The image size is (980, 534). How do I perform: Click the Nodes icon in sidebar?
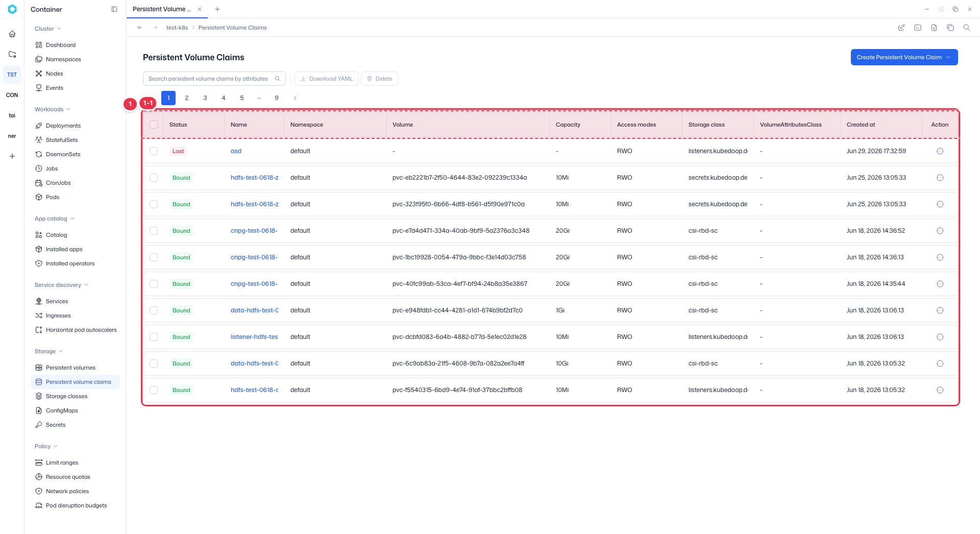point(39,74)
